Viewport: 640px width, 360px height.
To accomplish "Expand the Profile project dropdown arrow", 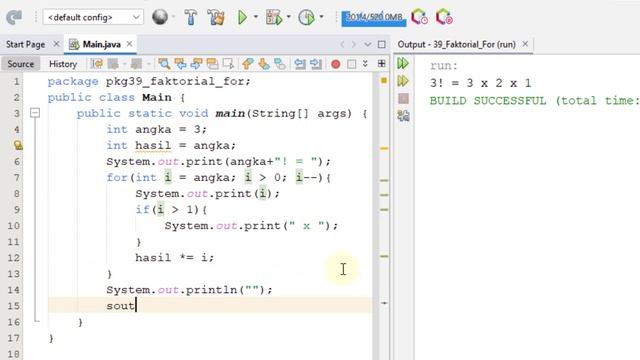I will point(321,17).
